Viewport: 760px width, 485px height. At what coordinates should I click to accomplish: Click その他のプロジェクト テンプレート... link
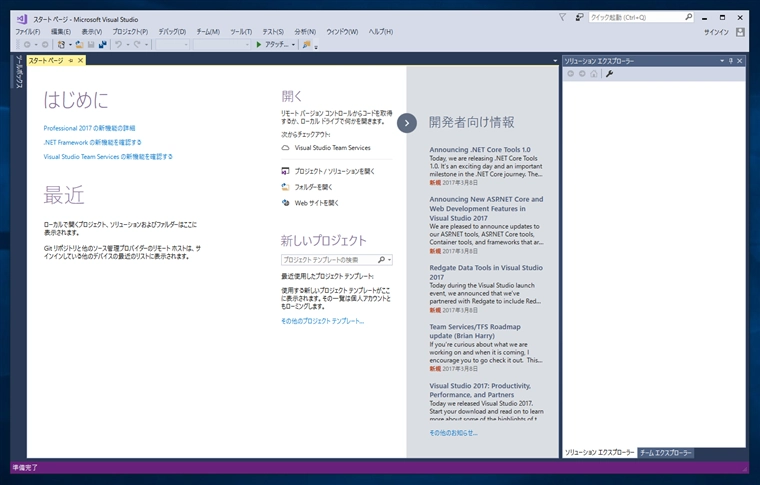click(x=322, y=321)
